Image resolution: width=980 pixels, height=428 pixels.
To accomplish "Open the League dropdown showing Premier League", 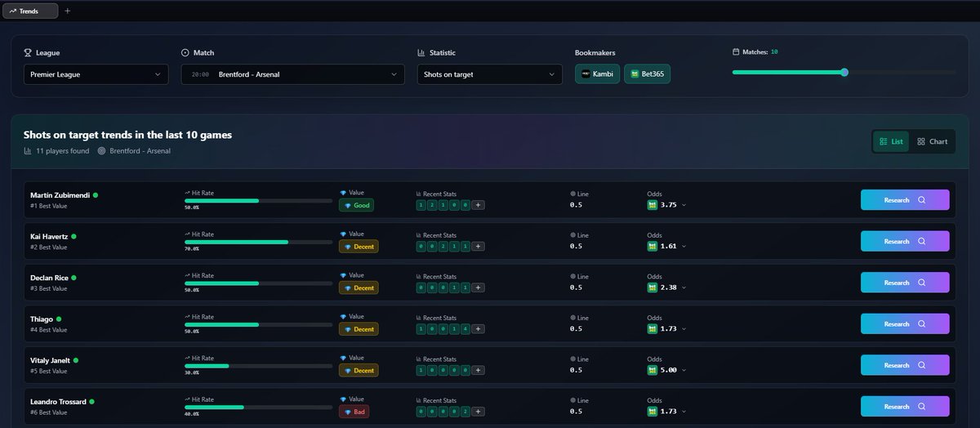I will (x=96, y=74).
